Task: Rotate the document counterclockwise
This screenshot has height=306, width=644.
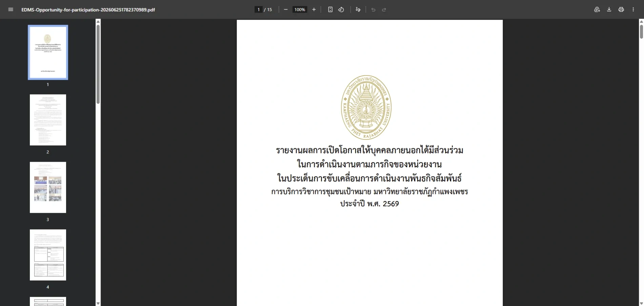Action: (x=341, y=9)
